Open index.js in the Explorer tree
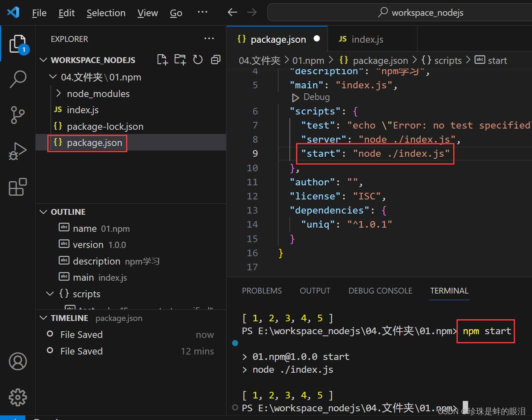Screen dimensions: 532x420 pyautogui.click(x=131, y=110)
